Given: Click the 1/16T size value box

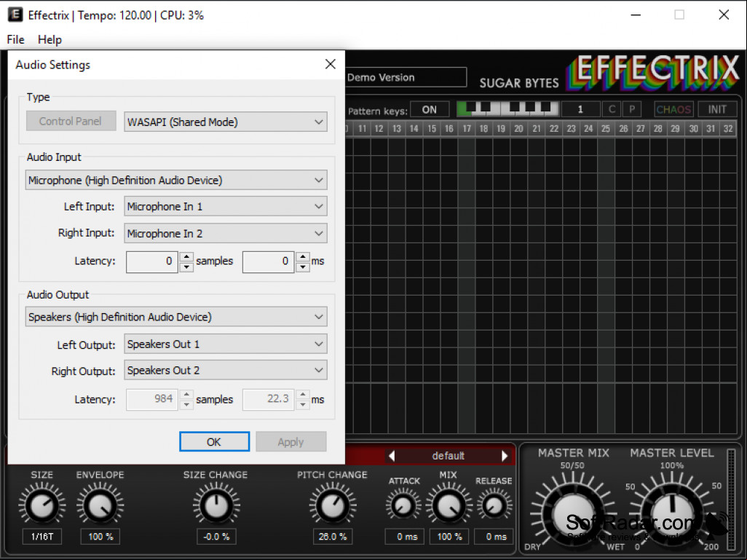Looking at the screenshot, I should coord(42,536).
